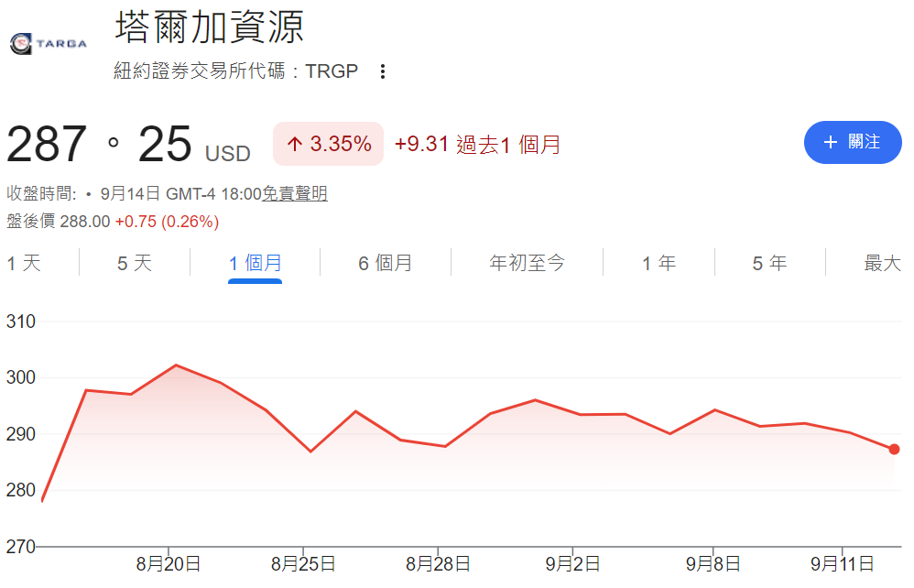Click the chart peak near 8月20日
This screenshot has width=914, height=588.
(176, 365)
